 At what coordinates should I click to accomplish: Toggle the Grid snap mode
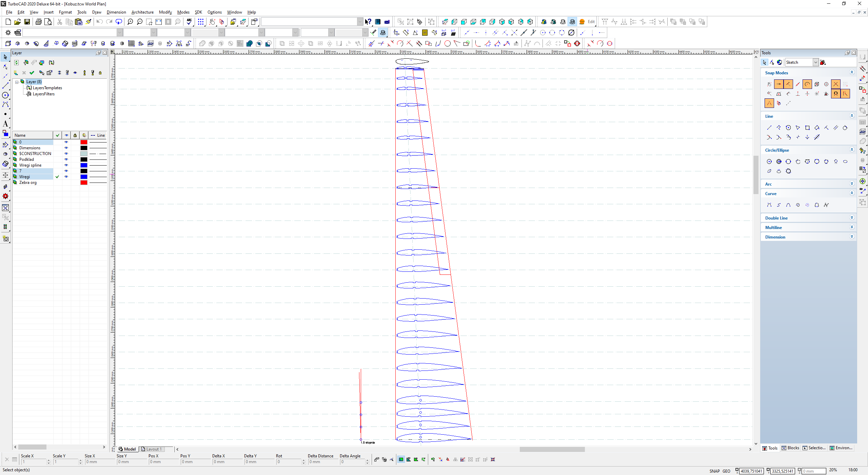(845, 84)
